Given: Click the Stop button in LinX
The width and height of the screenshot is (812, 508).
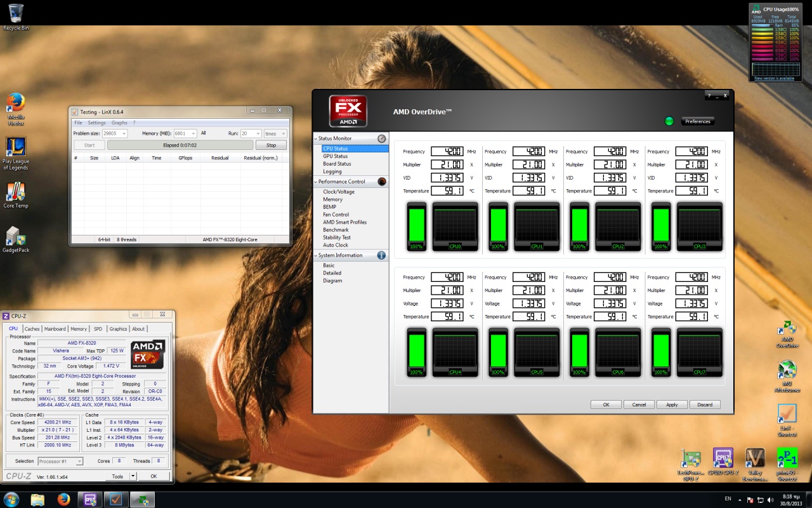Looking at the screenshot, I should [x=271, y=145].
